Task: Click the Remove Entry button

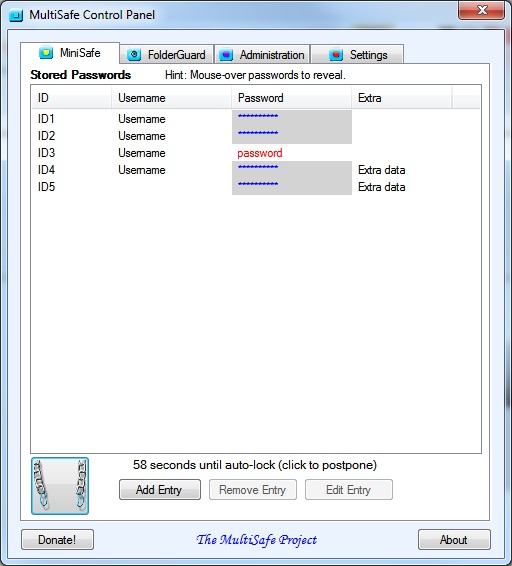Action: (253, 489)
